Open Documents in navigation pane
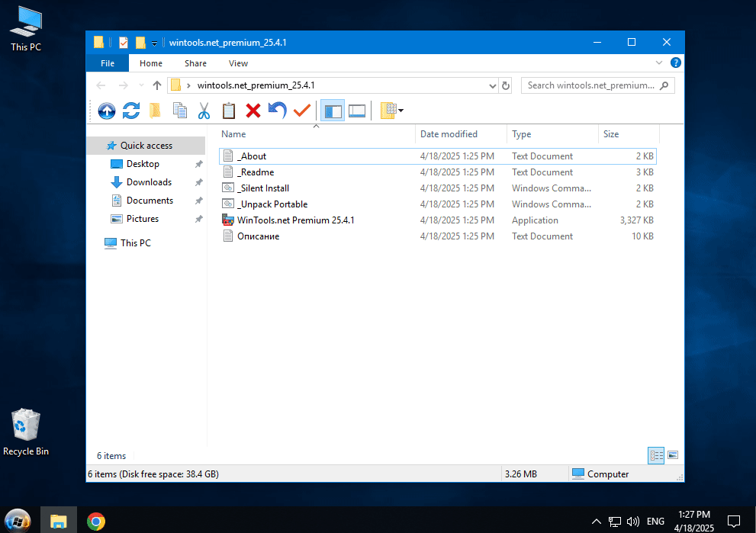The image size is (756, 533). [x=150, y=201]
